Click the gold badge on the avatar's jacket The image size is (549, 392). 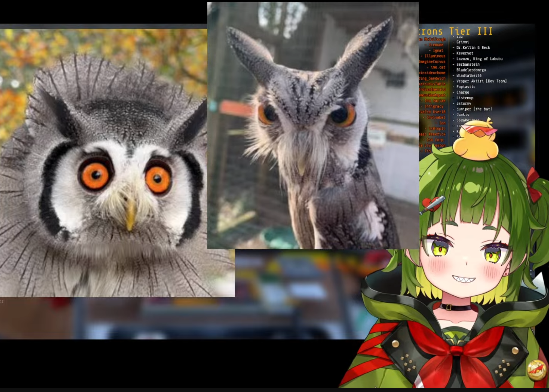pyautogui.click(x=537, y=370)
